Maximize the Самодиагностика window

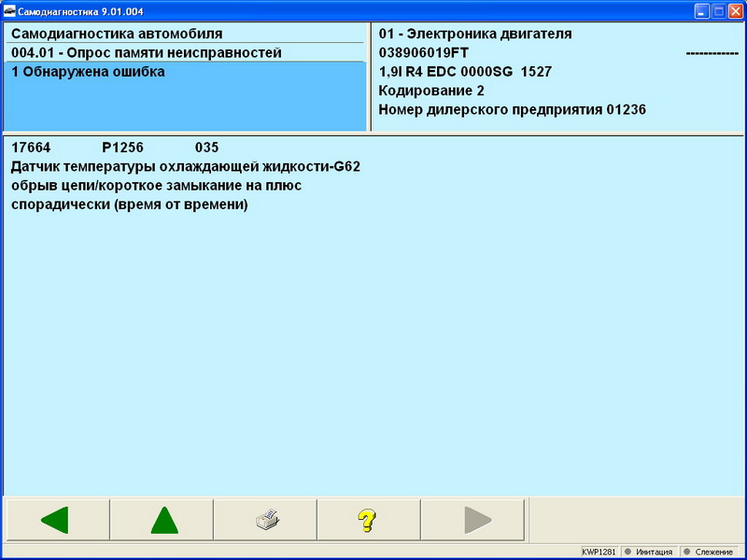718,11
